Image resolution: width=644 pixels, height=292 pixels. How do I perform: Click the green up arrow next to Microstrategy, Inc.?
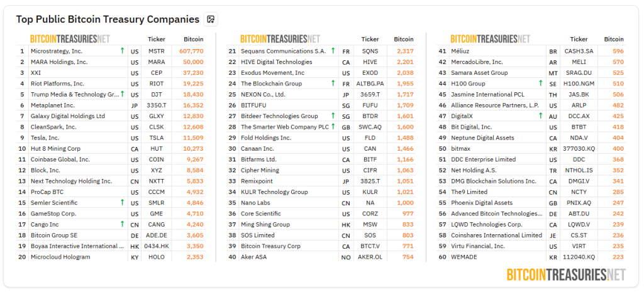click(x=122, y=51)
